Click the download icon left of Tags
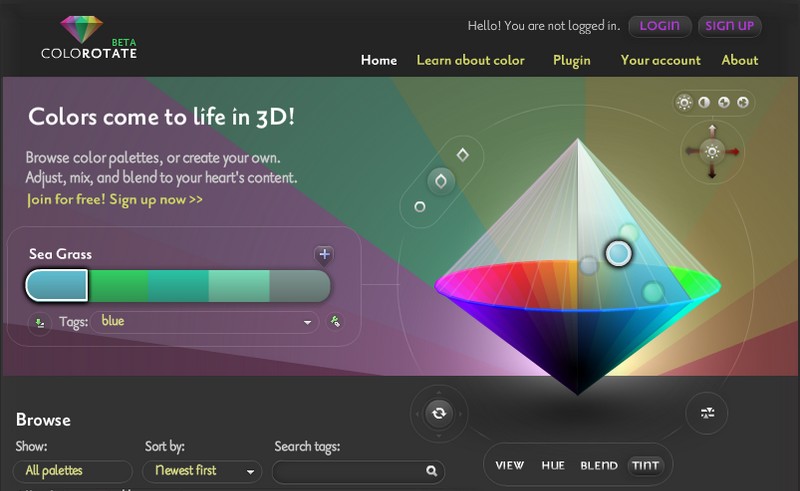 [39, 322]
